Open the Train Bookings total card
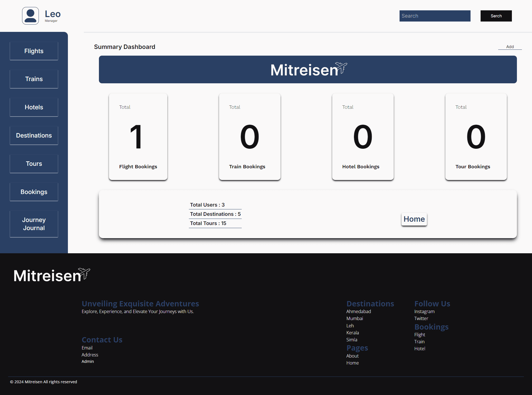This screenshot has height=395, width=532. point(250,137)
